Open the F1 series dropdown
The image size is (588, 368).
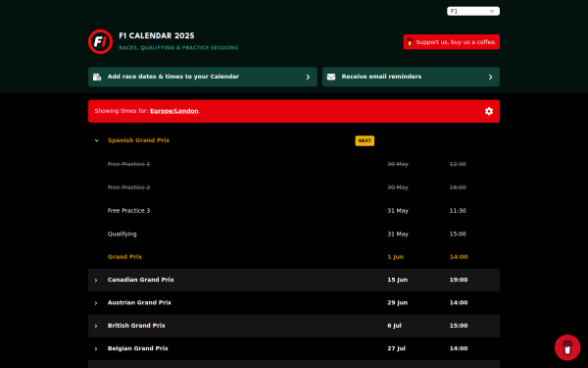[x=473, y=11]
